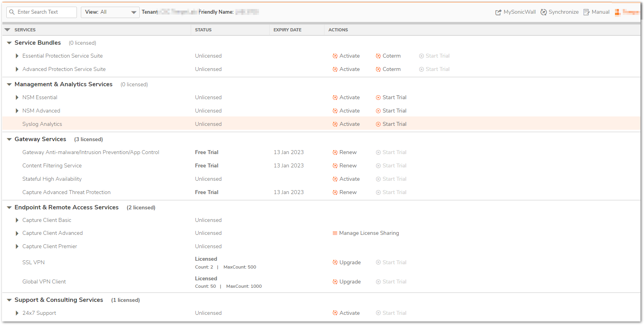Collapse the Service Bundles section

point(9,43)
